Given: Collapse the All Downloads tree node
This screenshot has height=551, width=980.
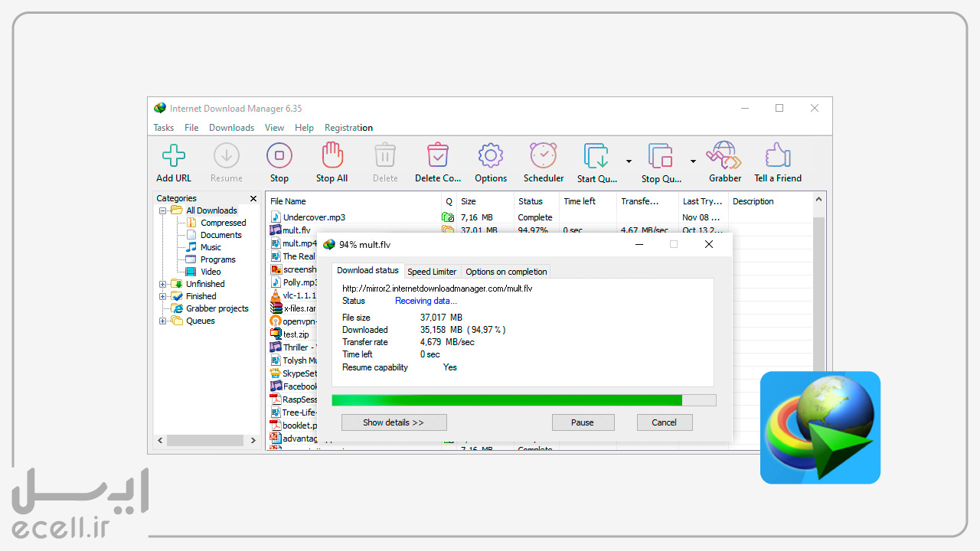Looking at the screenshot, I should [162, 210].
